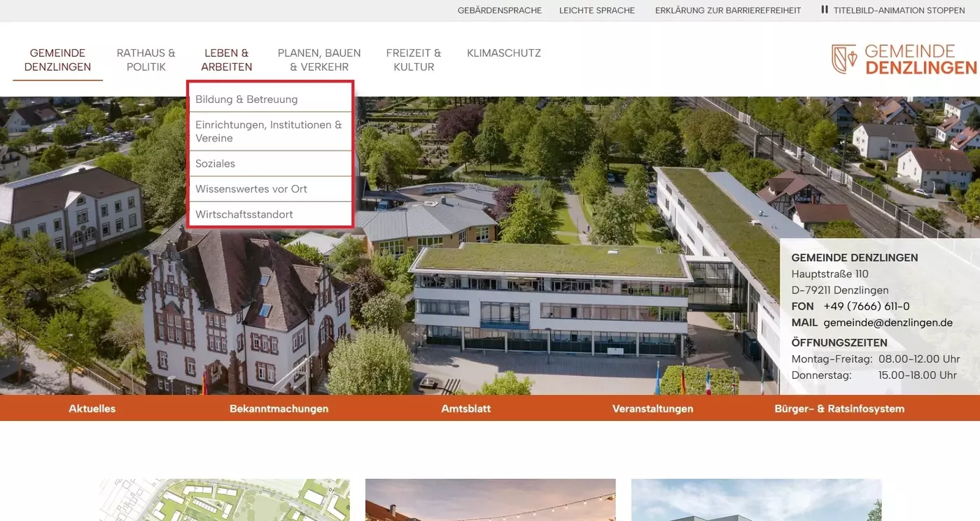Open Einrichtungen, Institutionen & Vereine
Image resolution: width=980 pixels, height=521 pixels.
click(269, 131)
